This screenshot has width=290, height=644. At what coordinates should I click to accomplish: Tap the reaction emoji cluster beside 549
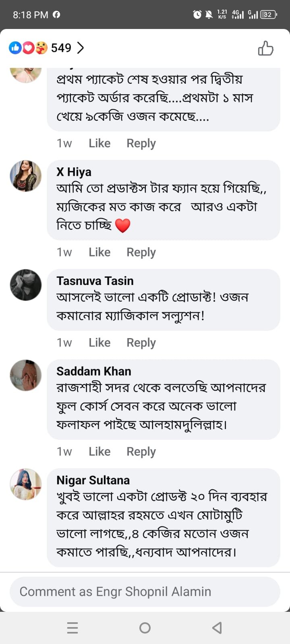(x=28, y=48)
